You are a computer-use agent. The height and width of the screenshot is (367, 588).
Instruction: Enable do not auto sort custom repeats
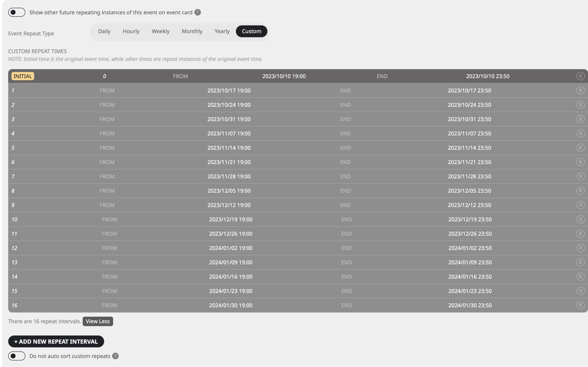pos(17,356)
